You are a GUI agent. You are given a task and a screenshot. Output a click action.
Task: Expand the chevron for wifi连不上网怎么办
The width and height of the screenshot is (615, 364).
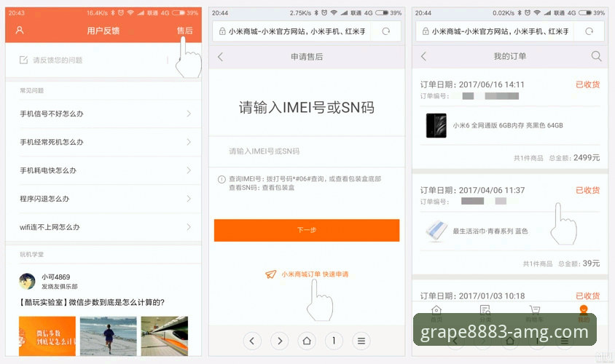189,227
